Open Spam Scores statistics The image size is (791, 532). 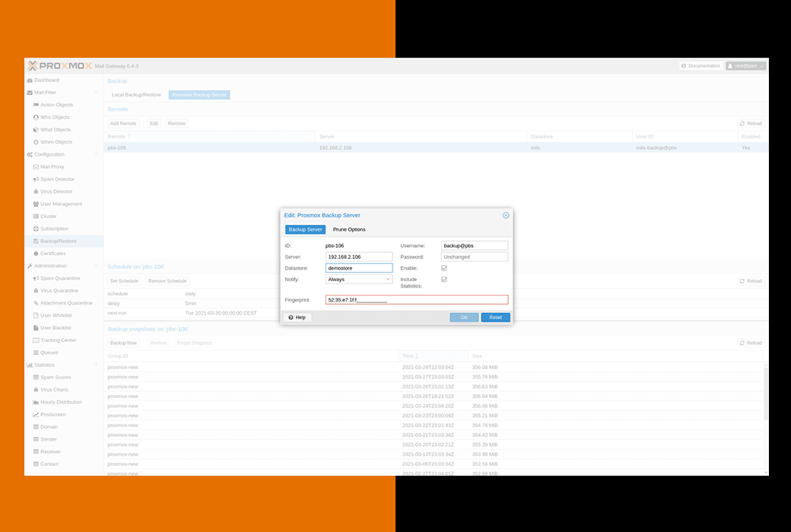point(56,378)
